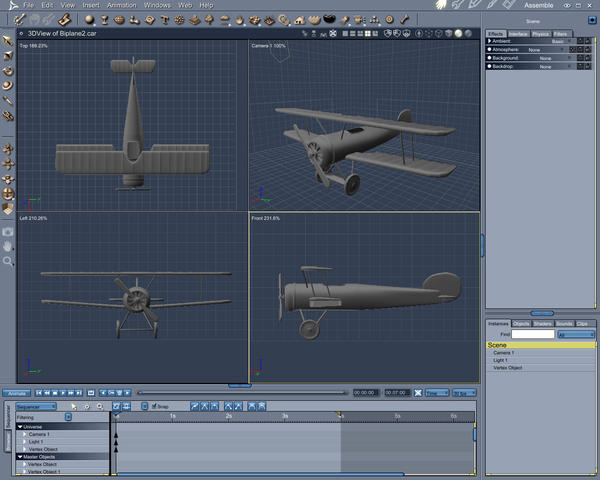
Task: Open the Insert menu
Action: (x=91, y=5)
